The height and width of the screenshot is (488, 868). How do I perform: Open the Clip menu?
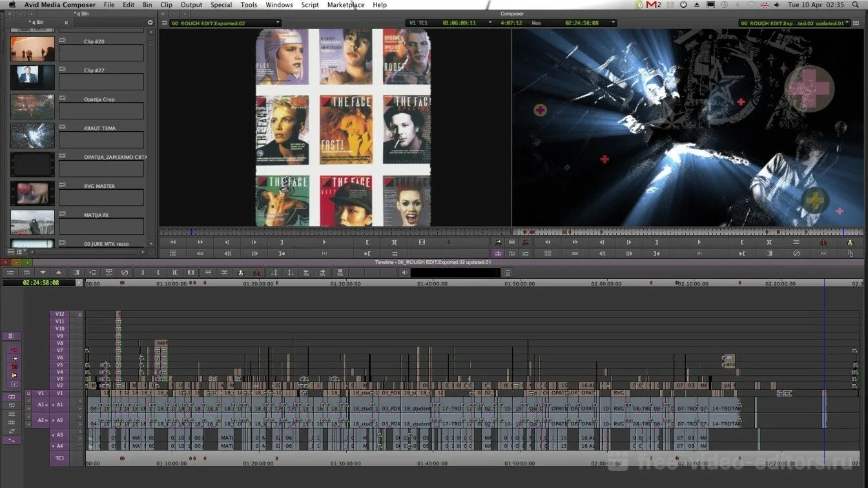[x=167, y=5]
